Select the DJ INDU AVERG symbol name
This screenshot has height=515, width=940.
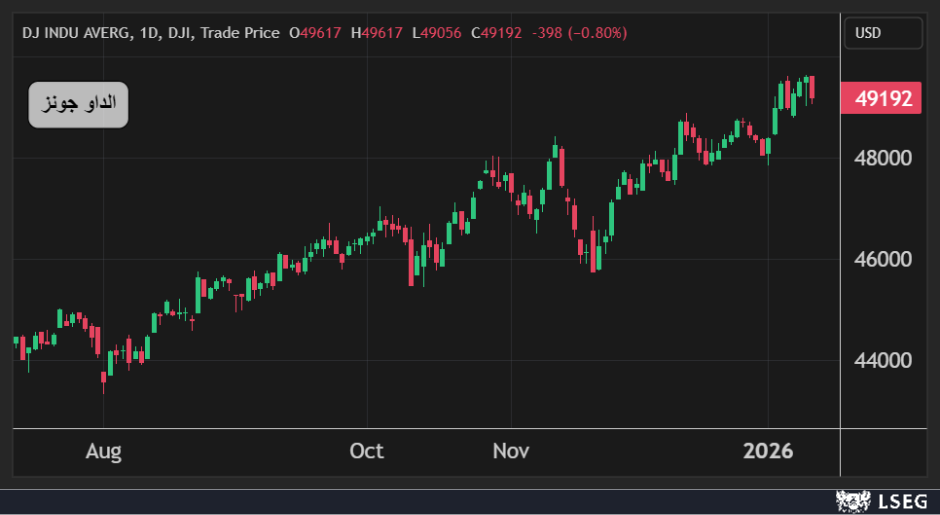point(76,33)
